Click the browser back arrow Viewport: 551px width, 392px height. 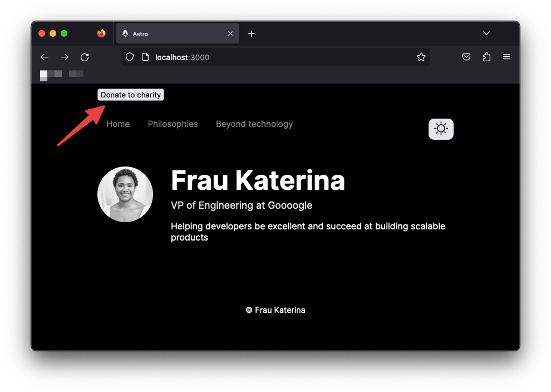click(x=45, y=57)
